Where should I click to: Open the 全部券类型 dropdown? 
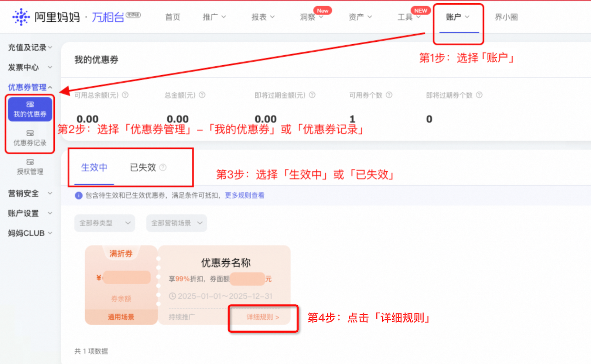[x=105, y=223]
